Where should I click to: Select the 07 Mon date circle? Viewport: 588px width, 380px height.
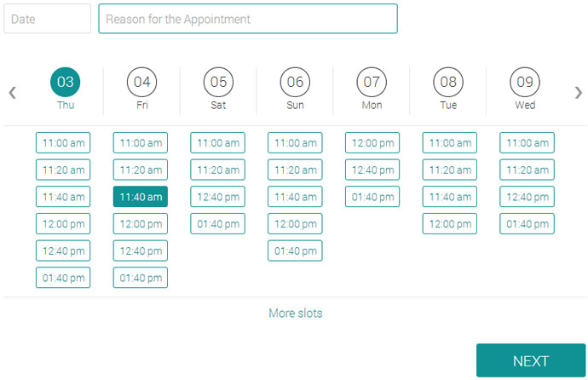click(372, 82)
